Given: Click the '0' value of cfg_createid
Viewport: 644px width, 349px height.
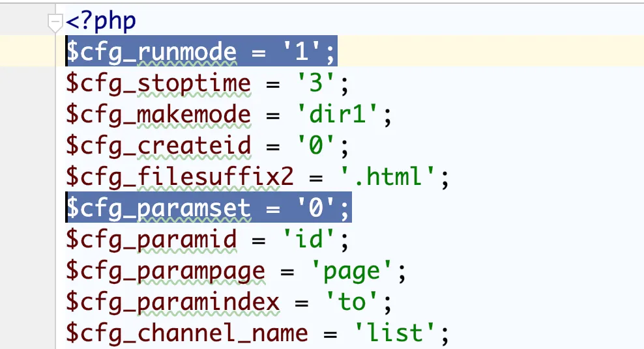Looking at the screenshot, I should pyautogui.click(x=315, y=146).
